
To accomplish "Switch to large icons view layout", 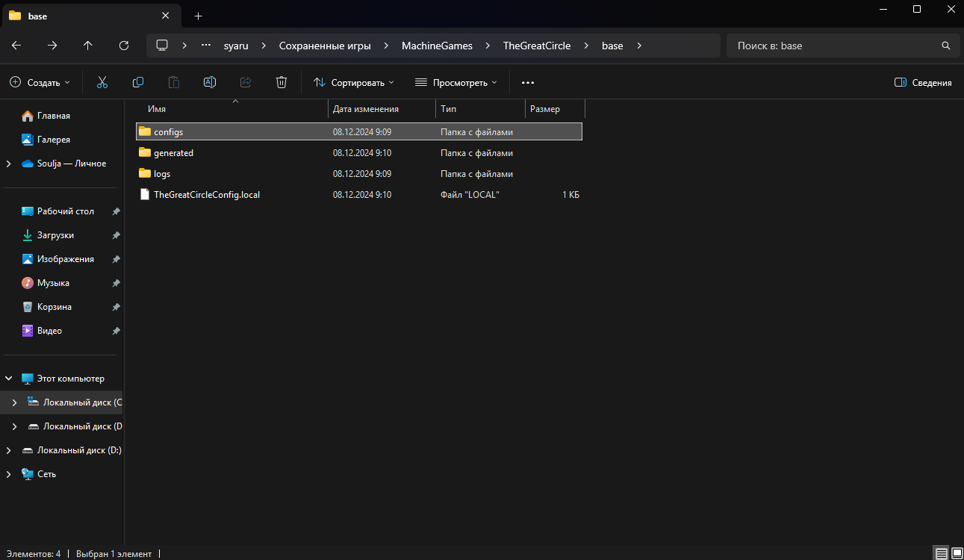I will (x=957, y=553).
